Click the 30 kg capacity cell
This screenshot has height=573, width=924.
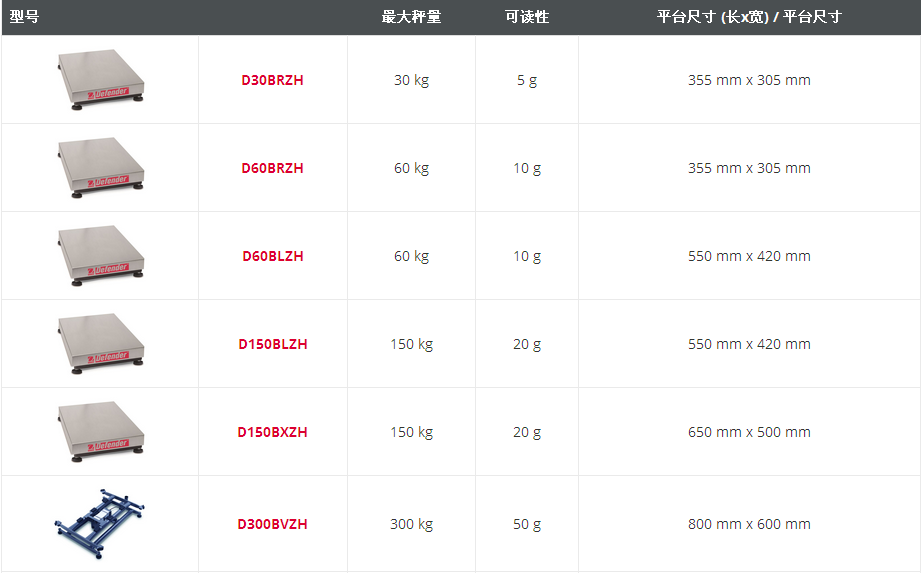click(x=411, y=80)
